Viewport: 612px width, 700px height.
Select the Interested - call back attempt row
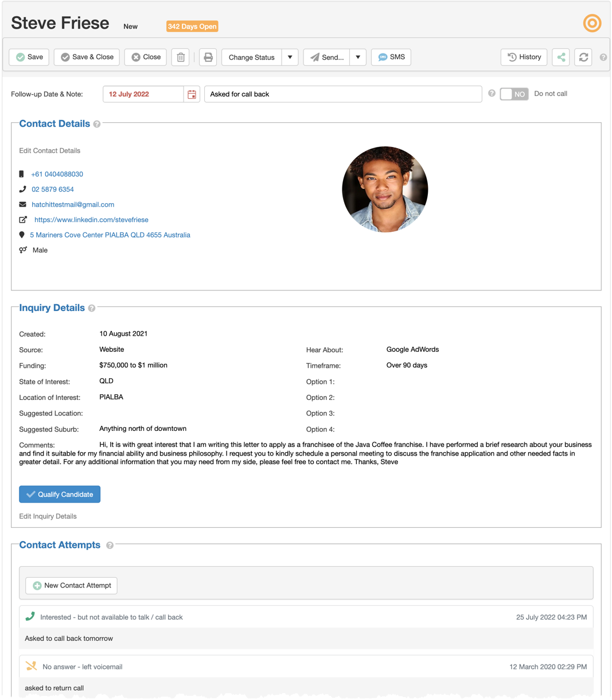[x=306, y=617]
